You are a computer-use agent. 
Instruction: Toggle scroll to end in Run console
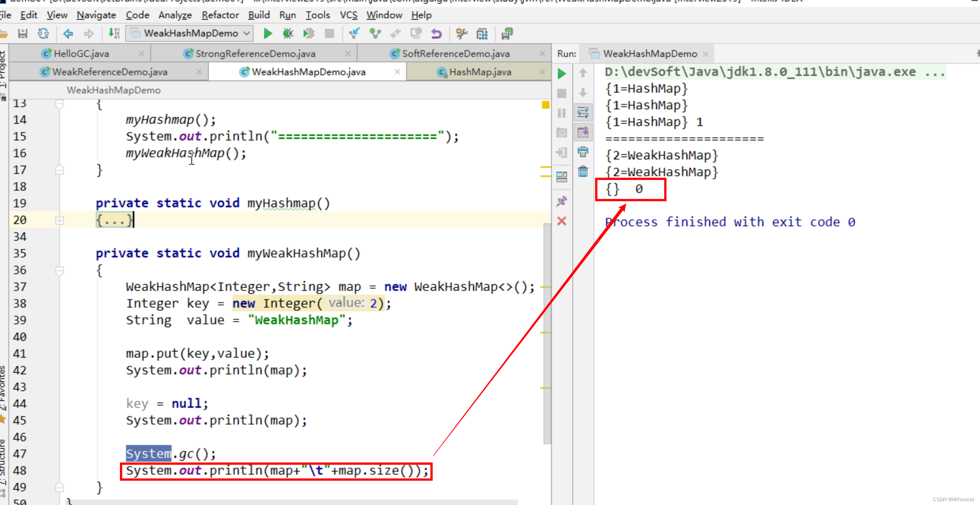tap(583, 132)
